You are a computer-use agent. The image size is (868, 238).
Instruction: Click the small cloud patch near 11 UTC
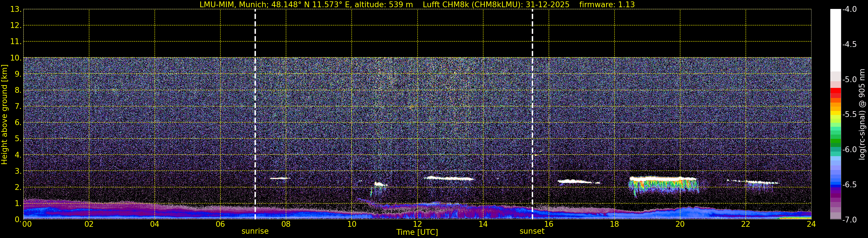coord(381,184)
